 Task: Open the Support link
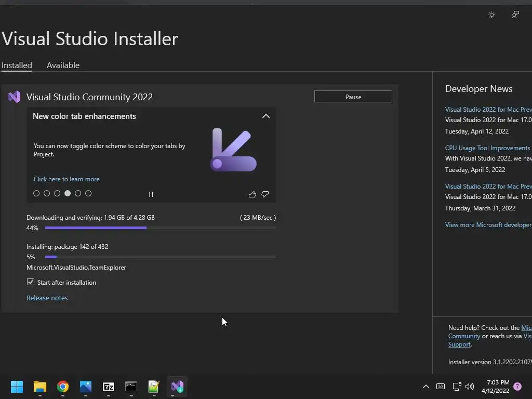(459, 344)
